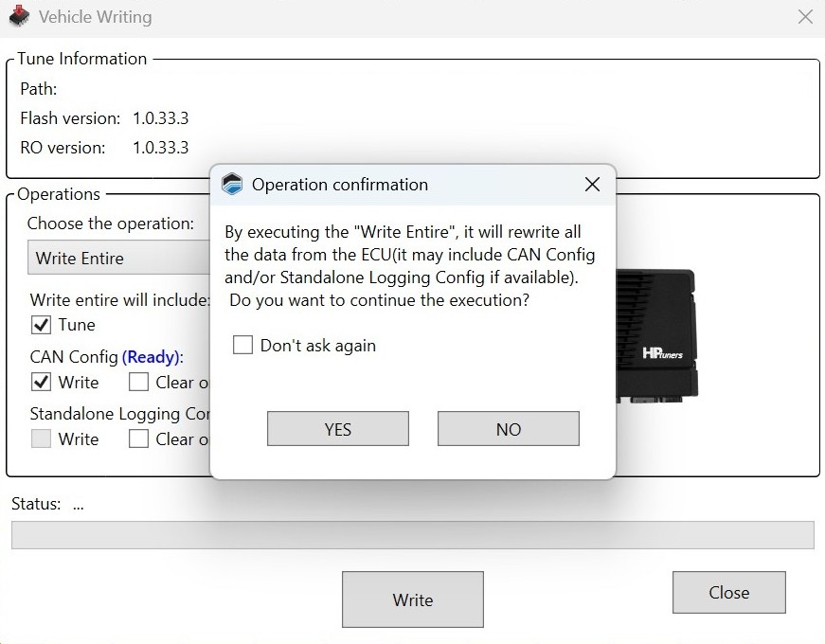Screen dimensions: 825x644
Task: Enable the Don't ask again checkbox
Action: pos(243,346)
